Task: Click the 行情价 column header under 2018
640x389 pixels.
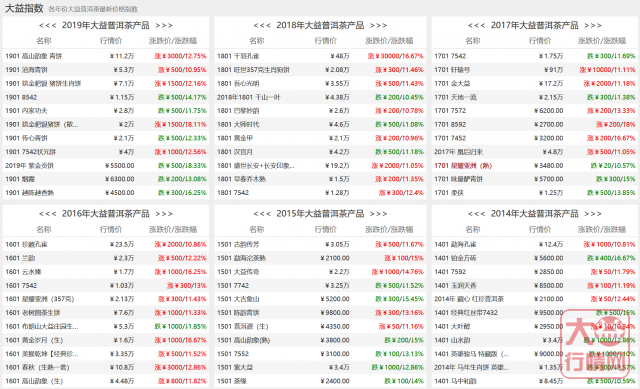Action: 326,41
